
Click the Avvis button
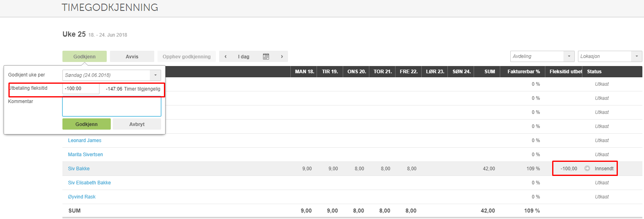click(132, 56)
